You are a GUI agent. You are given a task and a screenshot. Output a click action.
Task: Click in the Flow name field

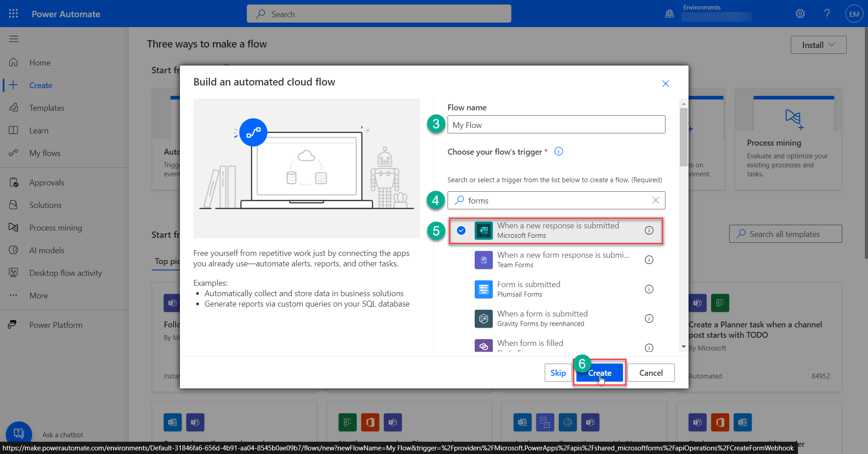[556, 124]
